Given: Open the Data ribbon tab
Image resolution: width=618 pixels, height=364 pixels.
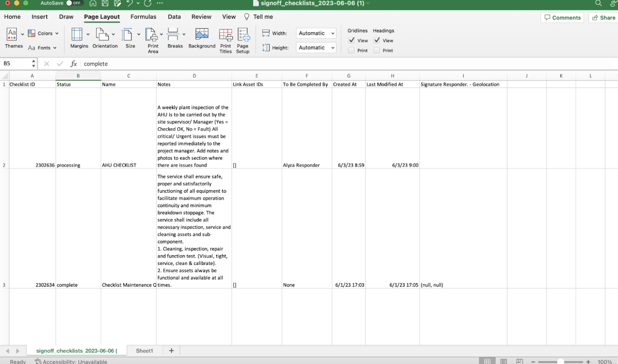Looking at the screenshot, I should click(x=174, y=17).
